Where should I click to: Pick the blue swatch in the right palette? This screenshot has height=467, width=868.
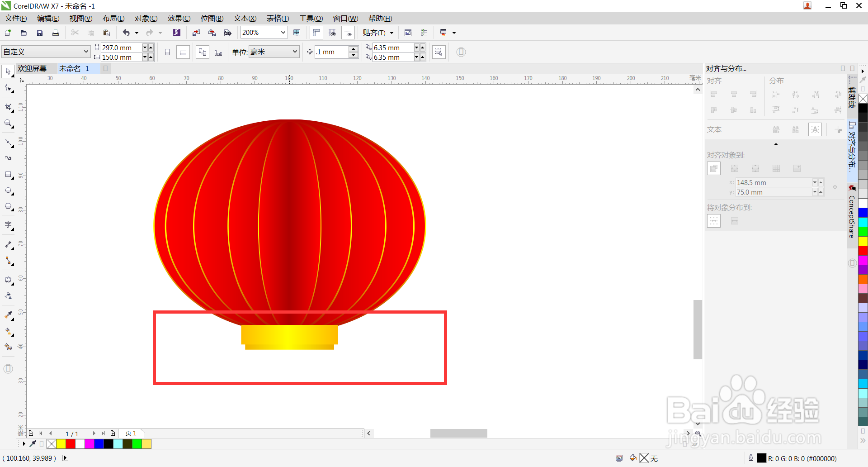click(863, 213)
